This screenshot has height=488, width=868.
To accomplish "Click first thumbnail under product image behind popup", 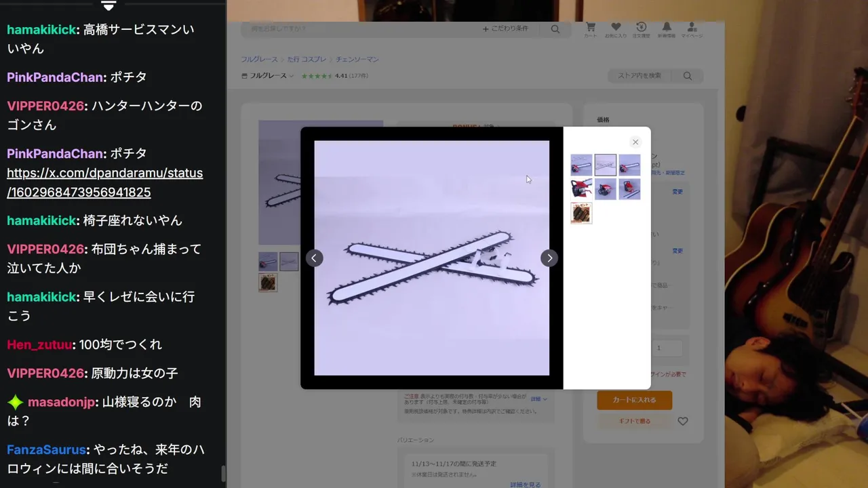I will (x=268, y=262).
